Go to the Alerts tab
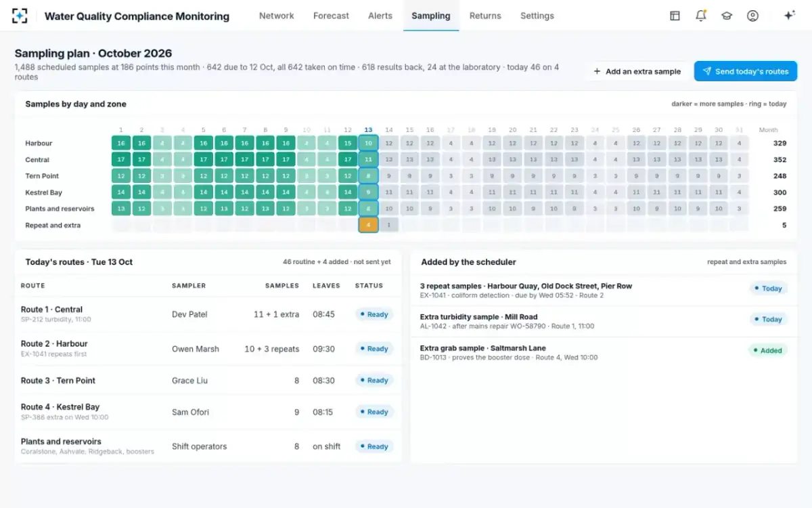Viewport: 812px width, 508px height. click(380, 16)
